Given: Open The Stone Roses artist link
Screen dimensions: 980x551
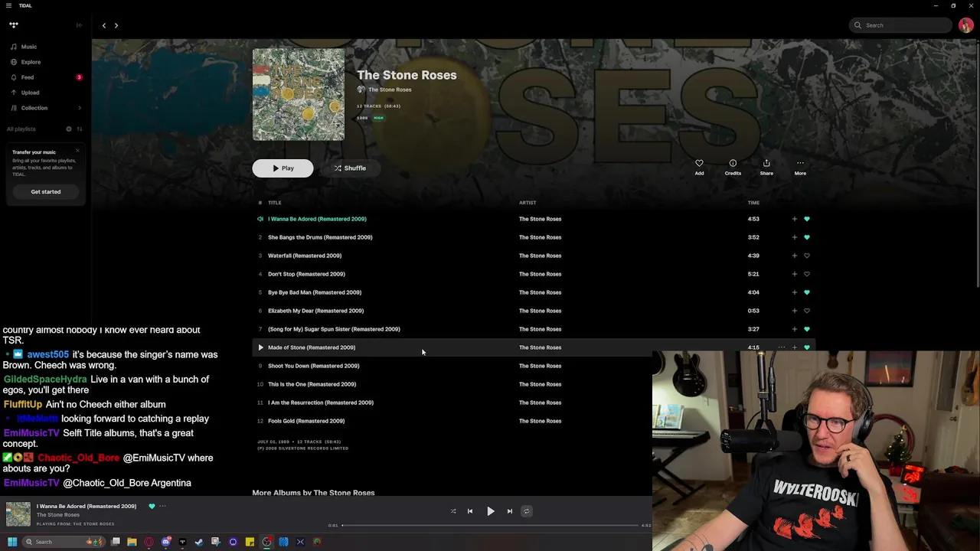Looking at the screenshot, I should tap(390, 90).
